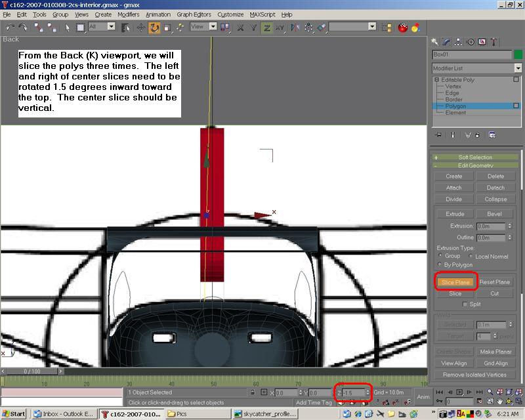
Task: Open the Utilities hammer panel tab
Action: pyautogui.click(x=494, y=42)
